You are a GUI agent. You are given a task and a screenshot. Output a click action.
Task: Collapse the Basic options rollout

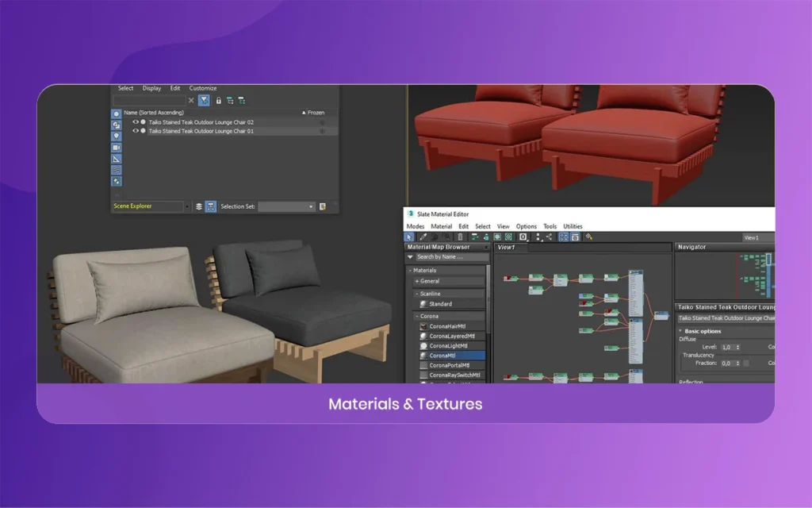(x=680, y=331)
